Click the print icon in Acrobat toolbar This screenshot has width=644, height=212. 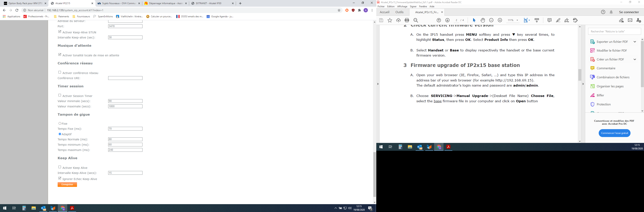coord(407,20)
